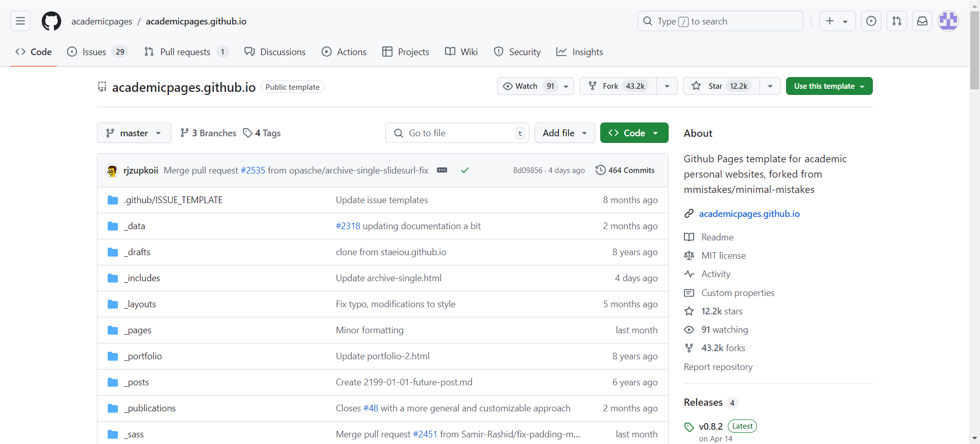Viewport: 980px width, 444px height.
Task: Open the _drafts folder
Action: pyautogui.click(x=137, y=252)
